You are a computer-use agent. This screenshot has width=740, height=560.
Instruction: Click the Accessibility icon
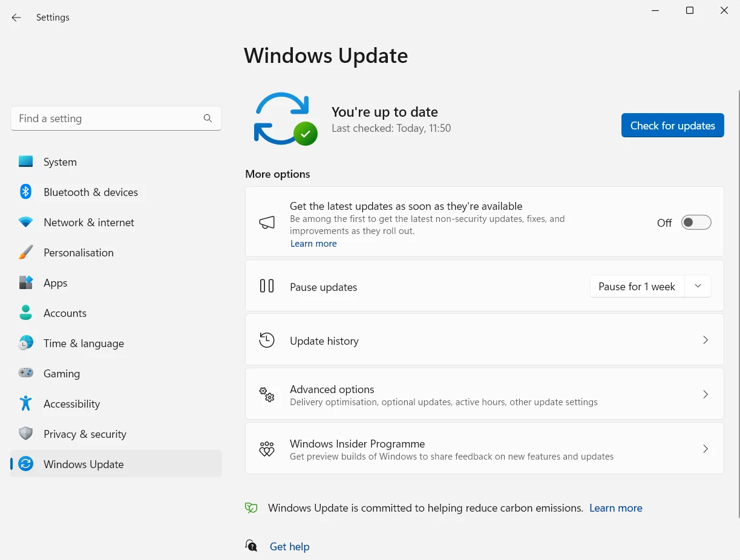(25, 403)
